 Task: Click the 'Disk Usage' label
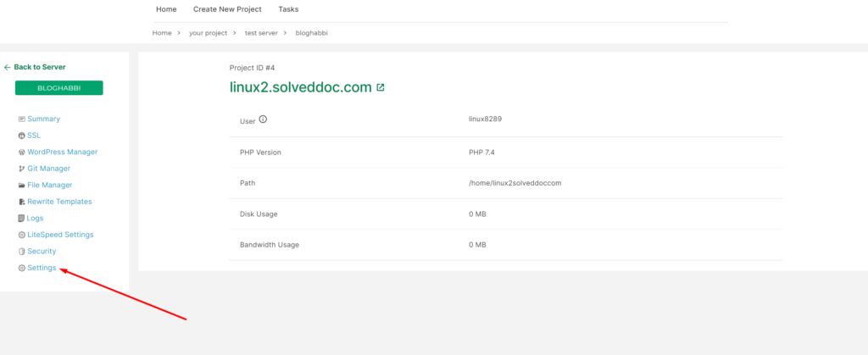tap(259, 214)
